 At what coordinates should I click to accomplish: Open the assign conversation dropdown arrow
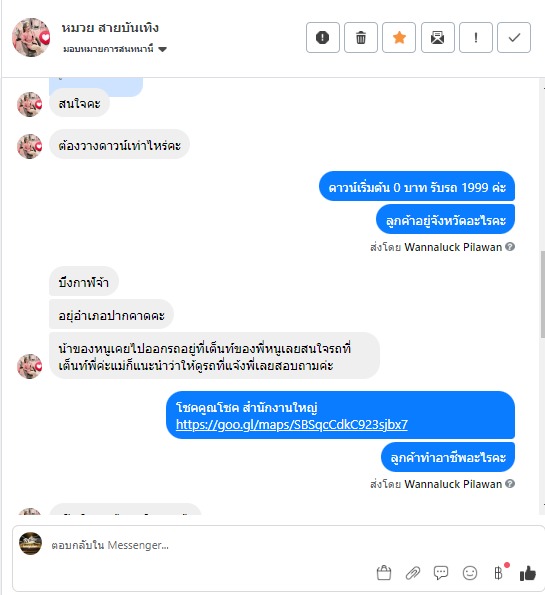pyautogui.click(x=162, y=49)
